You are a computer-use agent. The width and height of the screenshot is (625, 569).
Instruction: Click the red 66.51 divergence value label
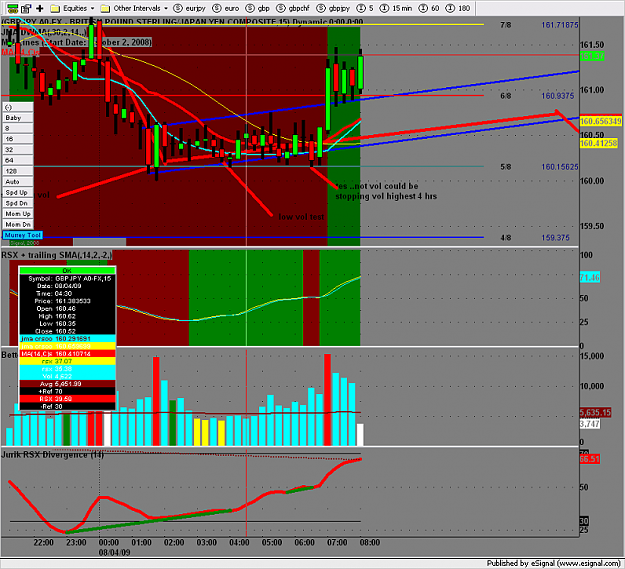point(590,459)
